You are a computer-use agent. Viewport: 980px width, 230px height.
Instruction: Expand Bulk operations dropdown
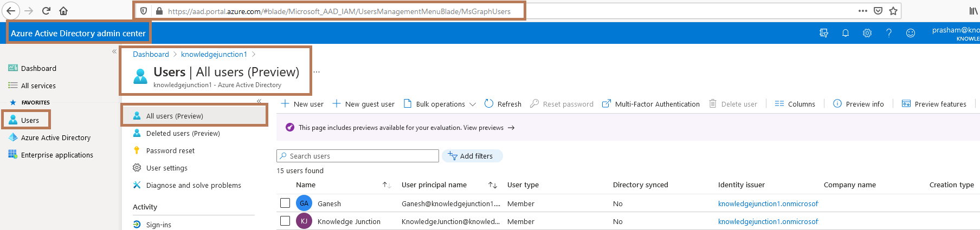(440, 104)
